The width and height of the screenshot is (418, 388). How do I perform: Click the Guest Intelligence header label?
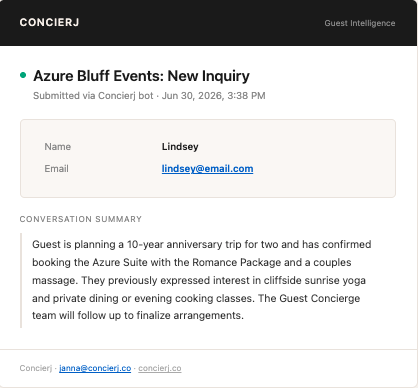[360, 23]
